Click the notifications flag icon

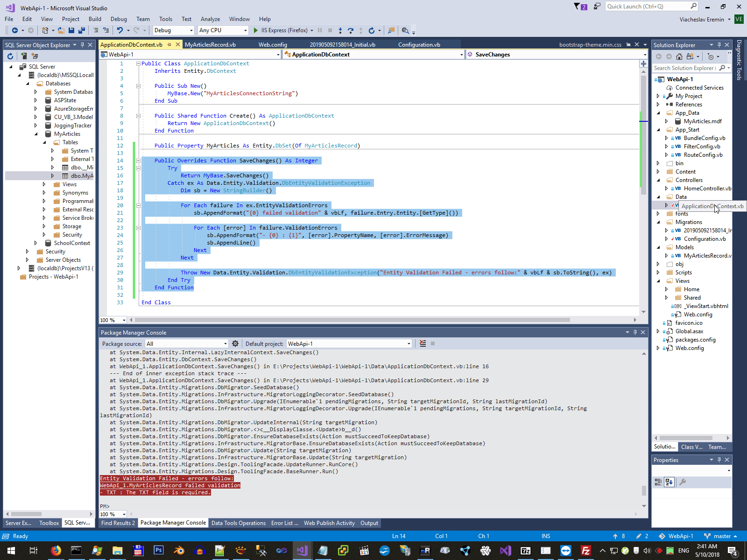click(x=580, y=7)
